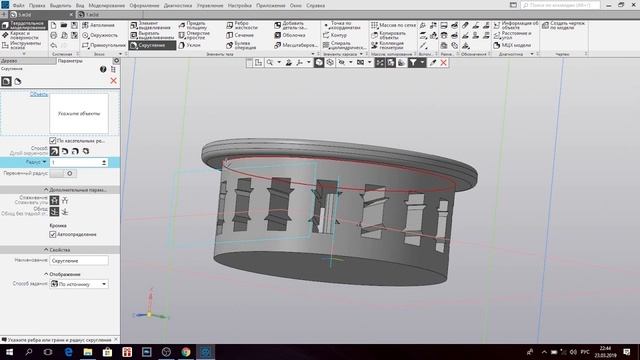This screenshot has width=640, height=360.
Task: Select Твердотельное моделирование toolset
Action: pyautogui.click(x=24, y=25)
